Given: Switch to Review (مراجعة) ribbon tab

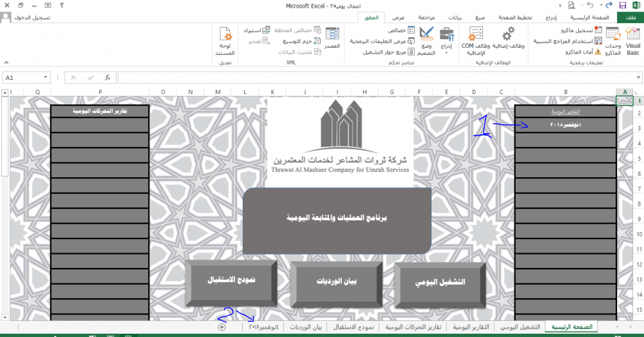Looking at the screenshot, I should pos(426,17).
